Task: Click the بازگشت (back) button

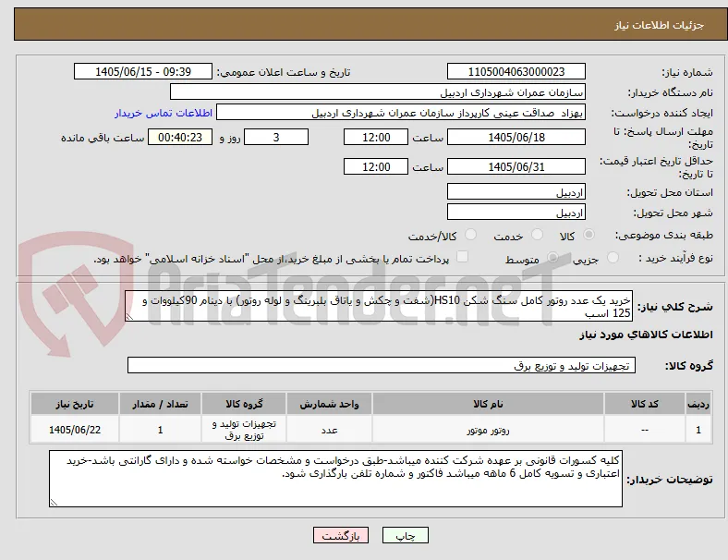Action: pos(341,535)
